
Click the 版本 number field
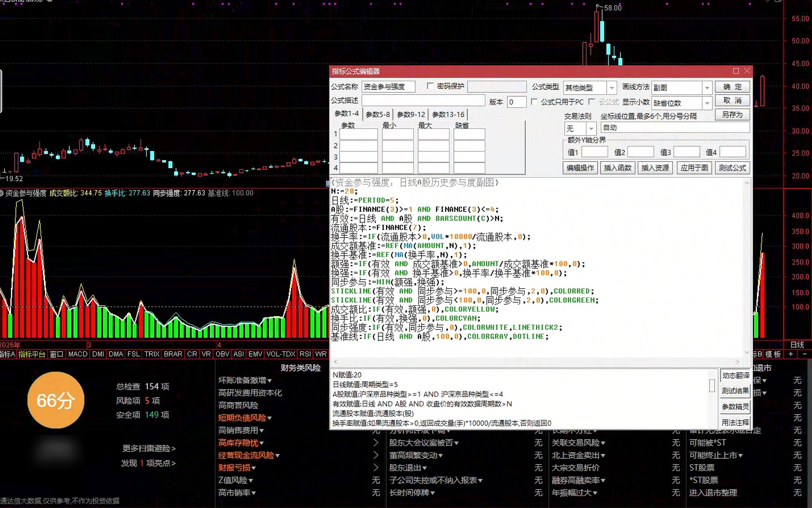click(x=517, y=102)
